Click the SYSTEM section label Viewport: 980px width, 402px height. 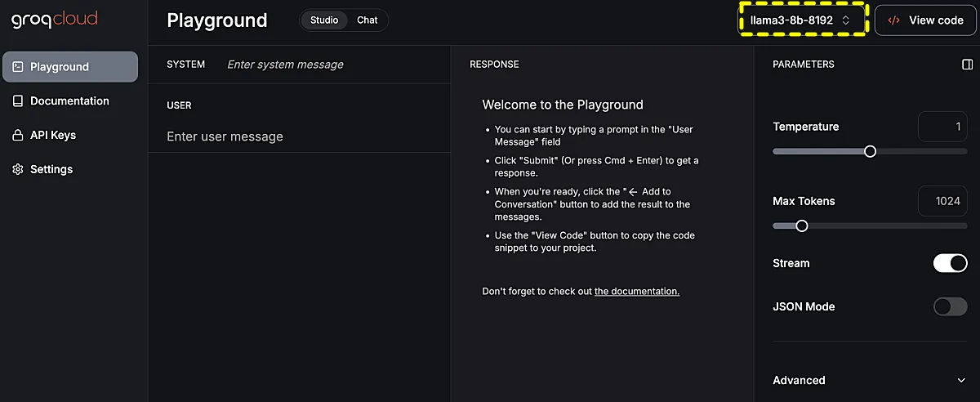point(186,64)
